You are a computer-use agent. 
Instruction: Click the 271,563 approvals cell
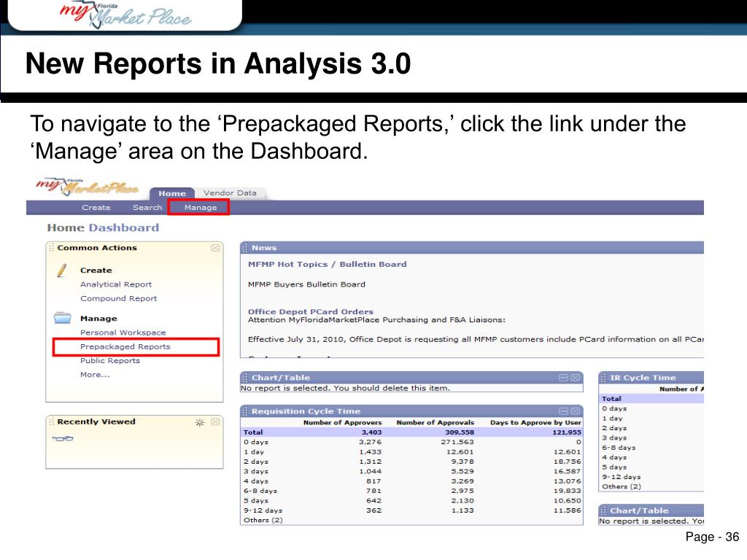(457, 442)
